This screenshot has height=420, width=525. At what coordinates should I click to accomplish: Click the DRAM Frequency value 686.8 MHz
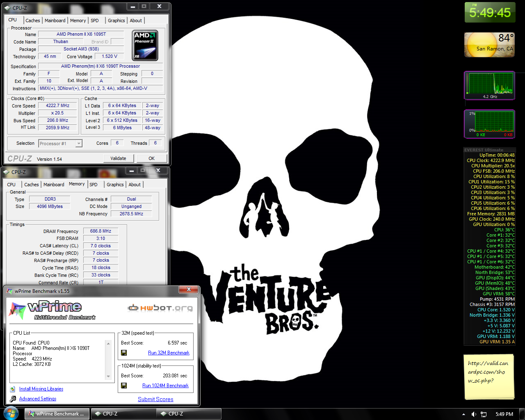tap(100, 231)
